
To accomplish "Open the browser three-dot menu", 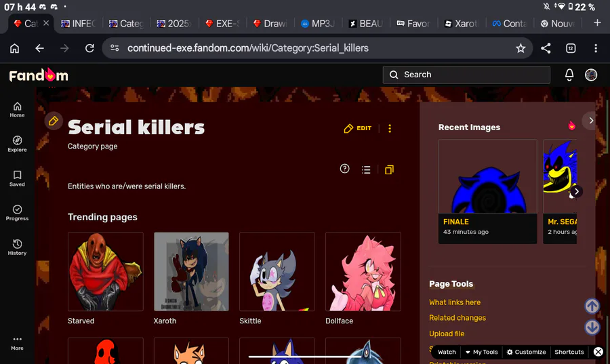I will tap(596, 48).
